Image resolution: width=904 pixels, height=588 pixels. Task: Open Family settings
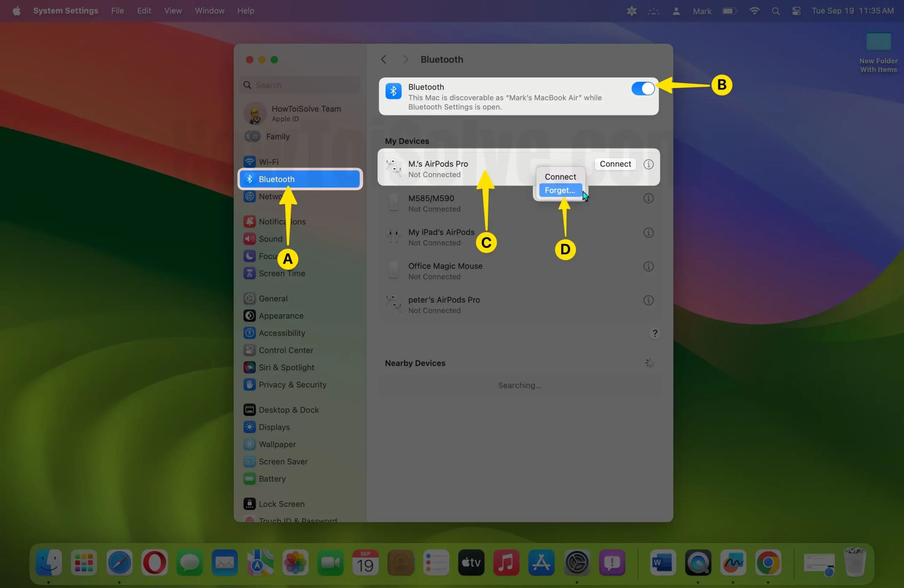(x=277, y=137)
